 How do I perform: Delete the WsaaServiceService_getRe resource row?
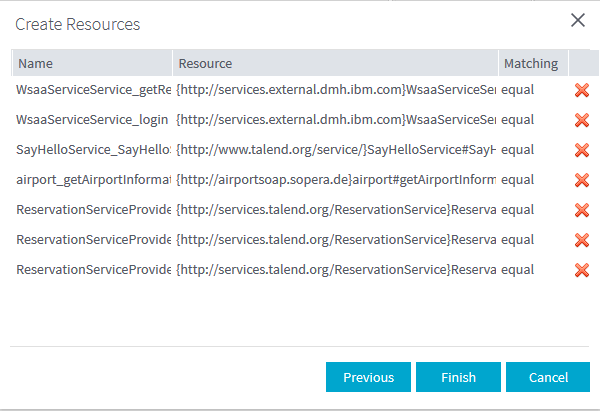click(x=581, y=91)
